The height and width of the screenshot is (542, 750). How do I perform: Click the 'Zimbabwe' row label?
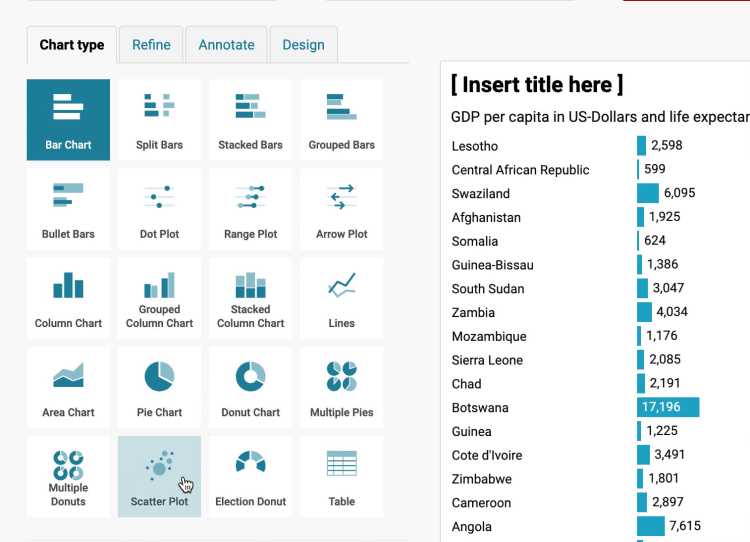(x=482, y=479)
